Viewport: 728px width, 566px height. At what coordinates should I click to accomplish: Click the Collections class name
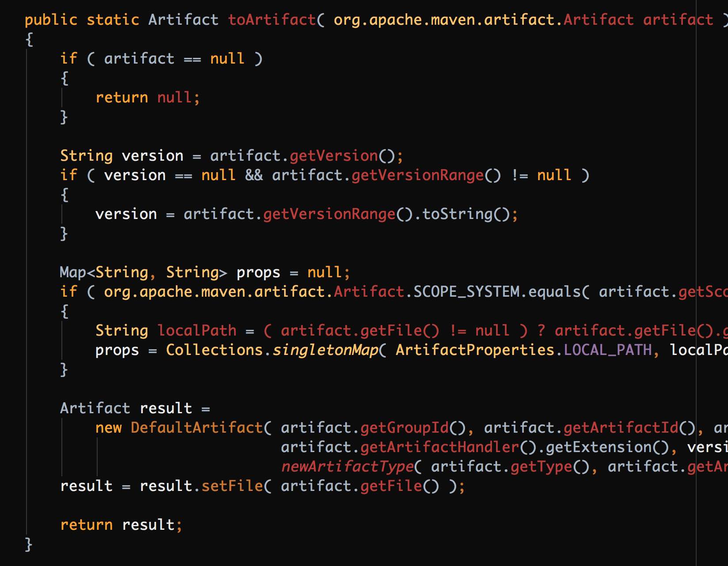coord(214,350)
